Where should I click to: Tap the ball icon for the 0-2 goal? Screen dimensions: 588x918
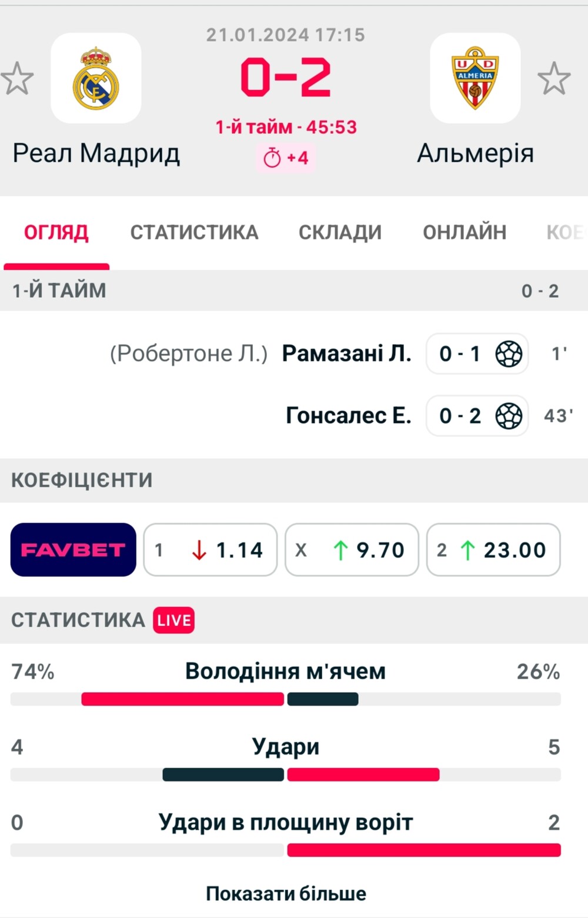coord(509,416)
